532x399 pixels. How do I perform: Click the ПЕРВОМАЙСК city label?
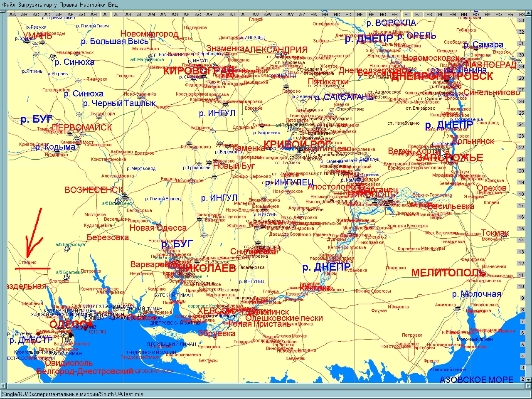coord(82,127)
